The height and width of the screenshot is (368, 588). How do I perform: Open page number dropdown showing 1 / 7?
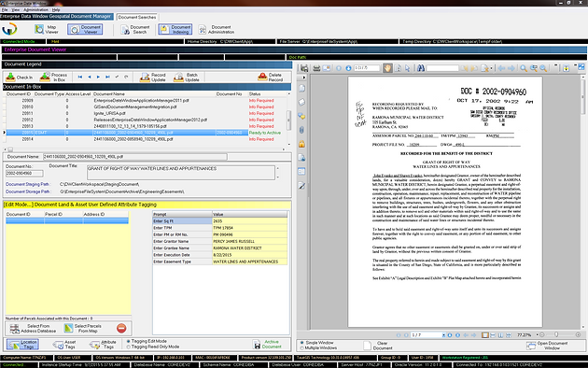click(x=443, y=335)
